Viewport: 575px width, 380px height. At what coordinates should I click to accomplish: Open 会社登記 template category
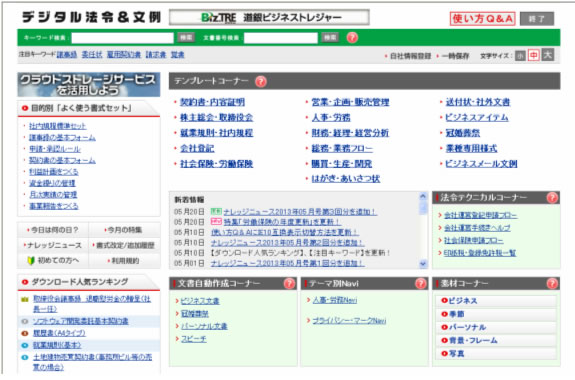click(x=197, y=148)
